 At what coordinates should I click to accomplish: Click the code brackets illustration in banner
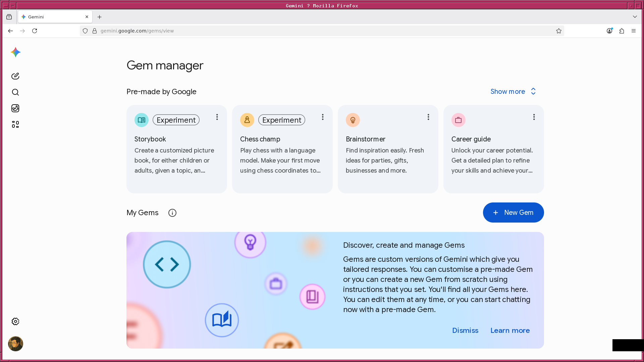tap(167, 264)
